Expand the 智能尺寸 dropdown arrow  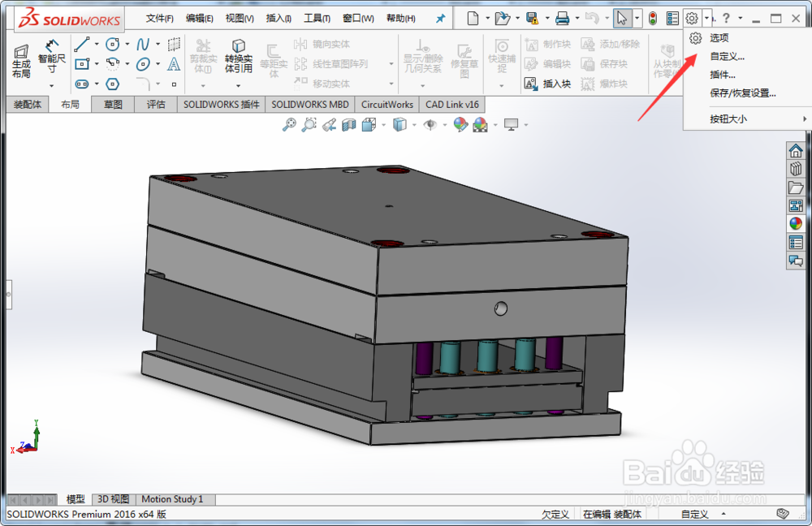tap(52, 85)
